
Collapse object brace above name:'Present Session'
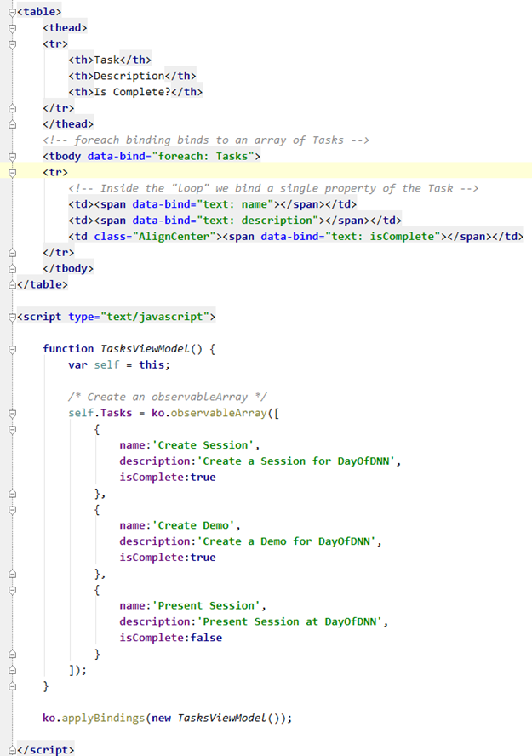[13, 590]
